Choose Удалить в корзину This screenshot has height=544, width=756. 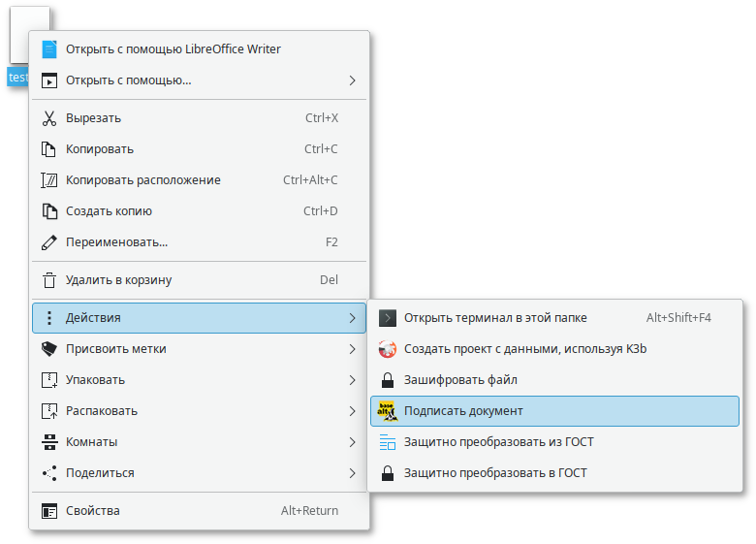pos(199,279)
